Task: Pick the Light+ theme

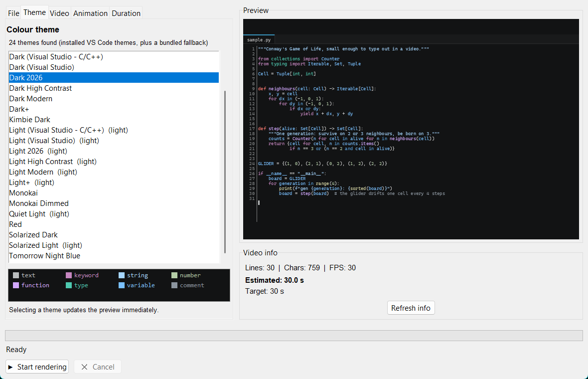Action: click(x=114, y=183)
